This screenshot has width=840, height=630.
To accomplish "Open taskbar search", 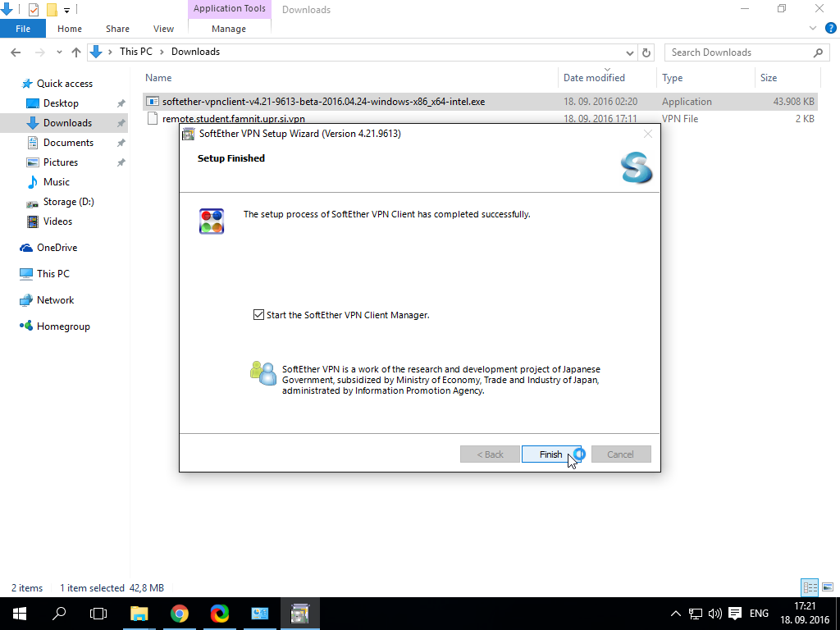I will coord(59,614).
